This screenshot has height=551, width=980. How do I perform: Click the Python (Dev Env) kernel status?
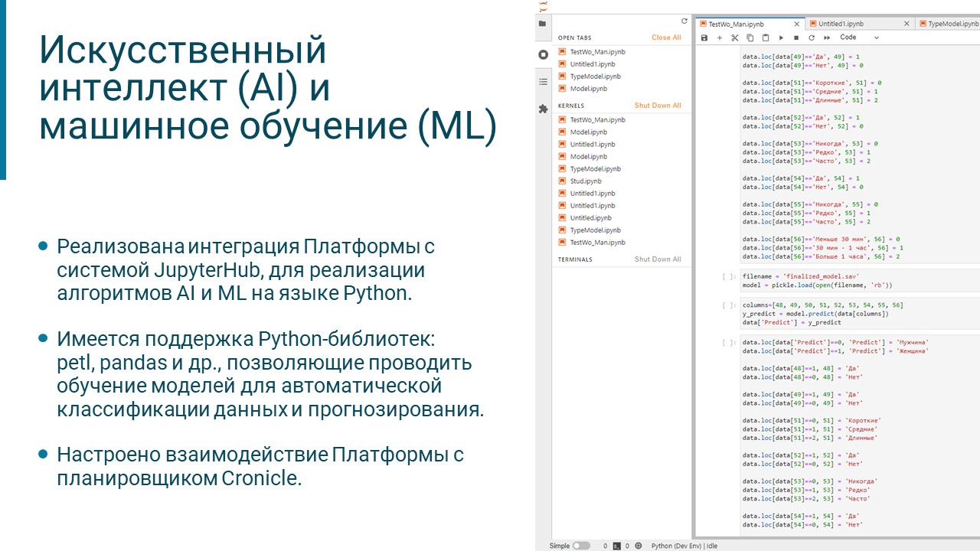[x=684, y=546]
